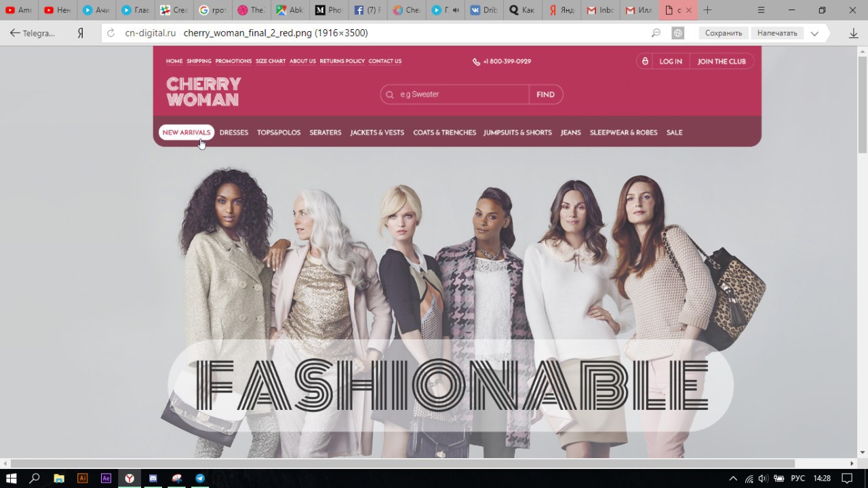
Task: Open Discord from the taskbar
Action: pyautogui.click(x=153, y=478)
